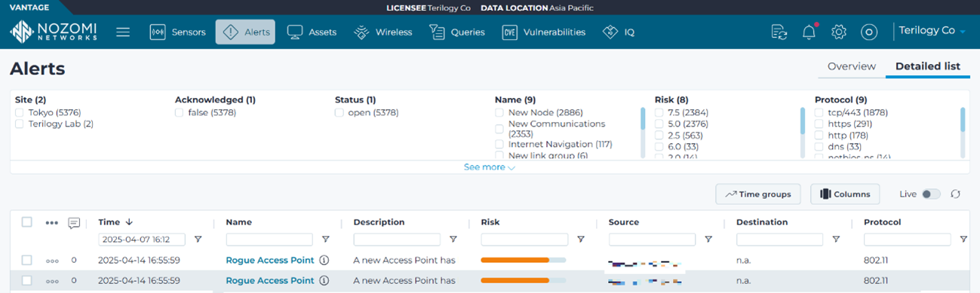Check the 2.5 risk filter
Screen dimensions: 980x293
tap(659, 136)
